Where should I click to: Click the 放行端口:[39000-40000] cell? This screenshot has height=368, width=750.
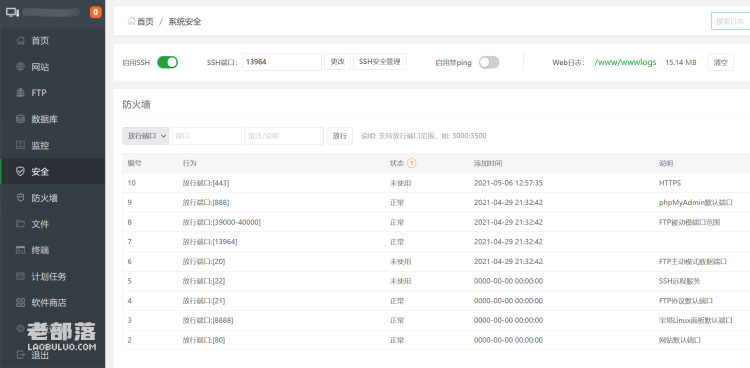pos(221,222)
